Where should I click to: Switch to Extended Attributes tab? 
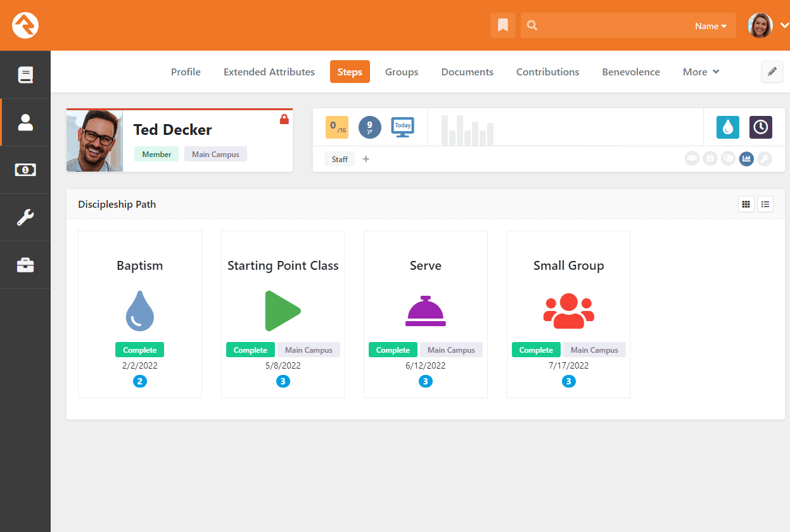(269, 72)
